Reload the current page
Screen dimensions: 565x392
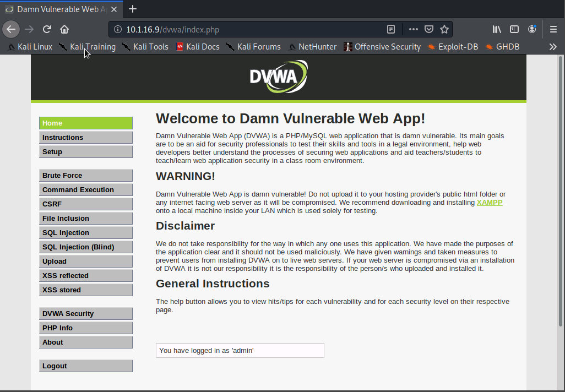[x=47, y=29]
